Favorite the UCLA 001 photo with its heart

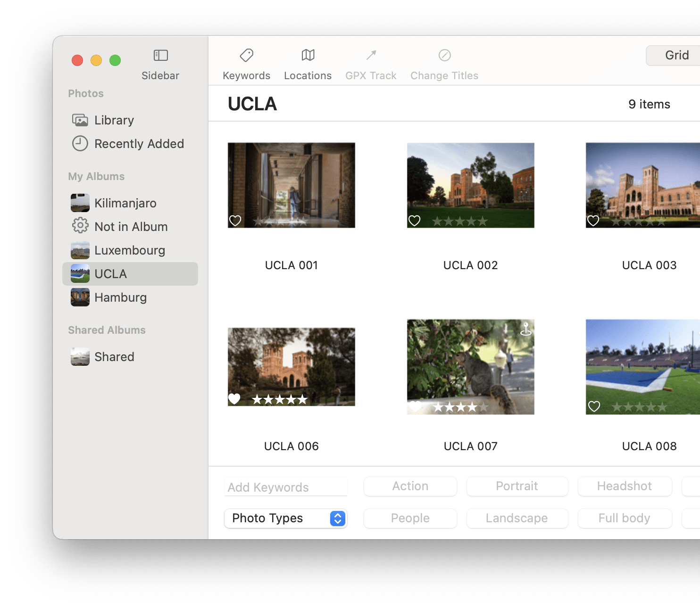tap(235, 221)
